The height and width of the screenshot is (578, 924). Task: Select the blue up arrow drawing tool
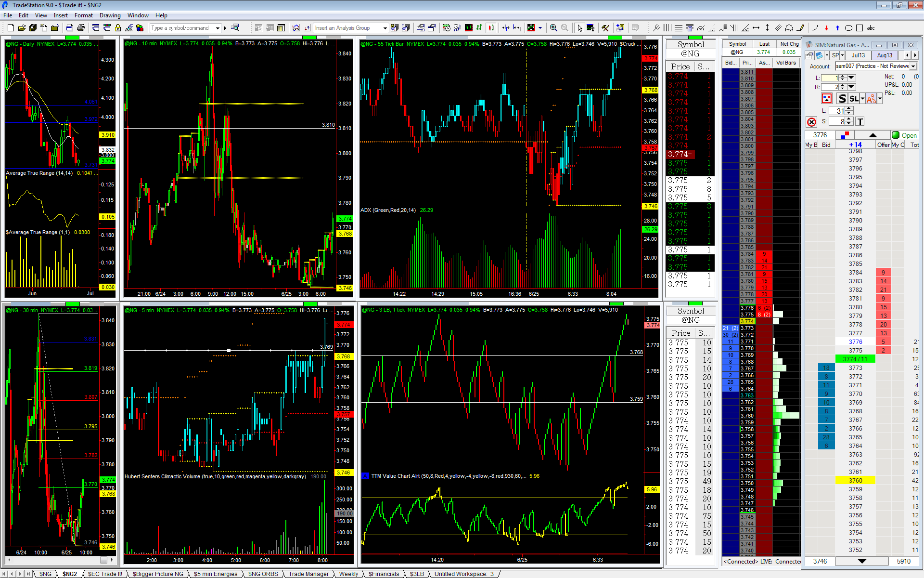point(837,28)
